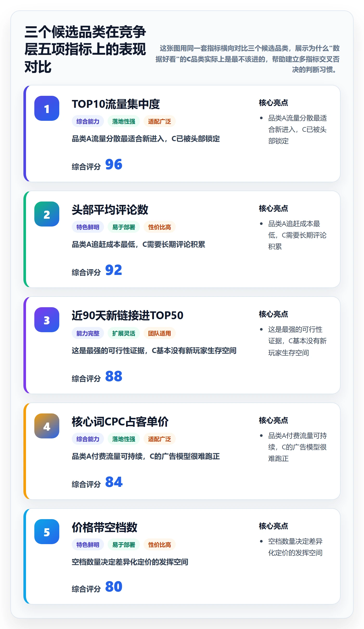
Task: Select 特色鲜明 tag under 价格带空档数
Action: coord(88,545)
